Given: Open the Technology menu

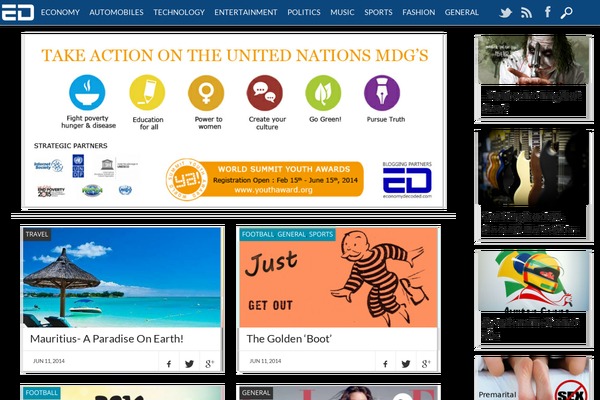Looking at the screenshot, I should [179, 12].
